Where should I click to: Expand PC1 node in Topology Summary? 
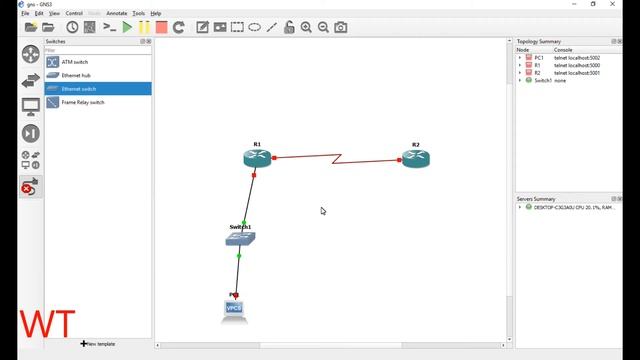click(x=520, y=58)
